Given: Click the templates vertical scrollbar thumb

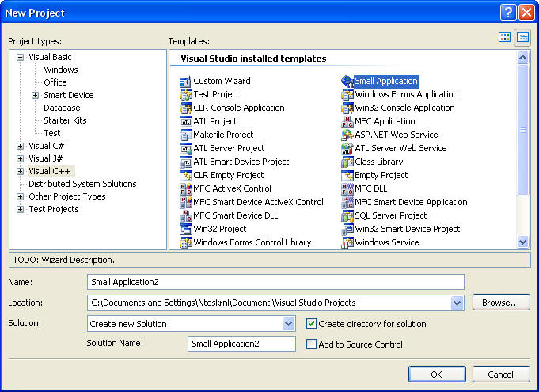Looking at the screenshot, I should coord(522,130).
